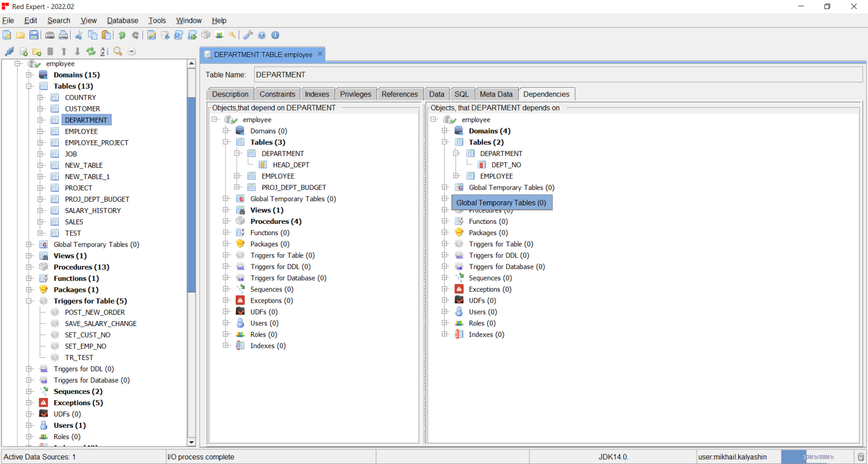Click the Table Name input field

pyautogui.click(x=557, y=75)
